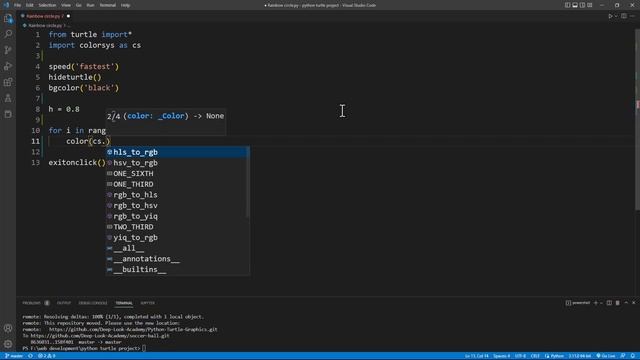Select rgb_to_yiq suggestion

178,216
